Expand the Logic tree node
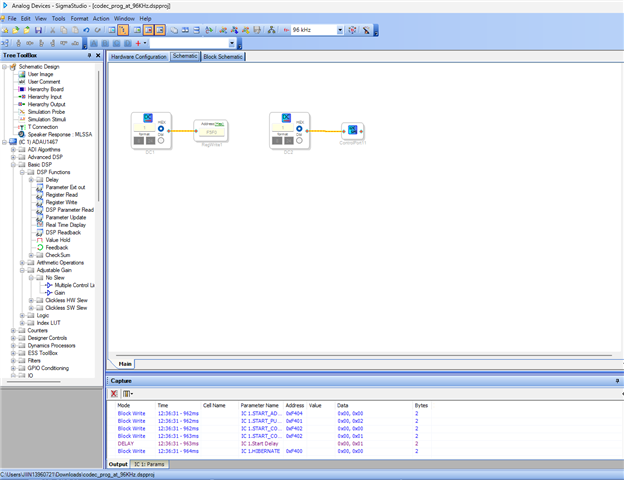The width and height of the screenshot is (624, 480). coord(22,315)
